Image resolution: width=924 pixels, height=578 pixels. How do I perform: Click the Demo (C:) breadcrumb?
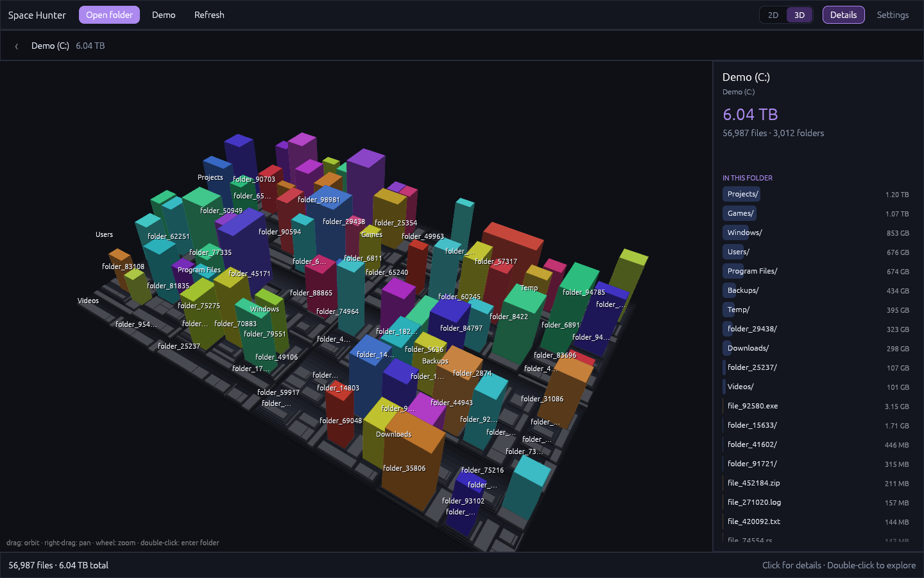50,46
